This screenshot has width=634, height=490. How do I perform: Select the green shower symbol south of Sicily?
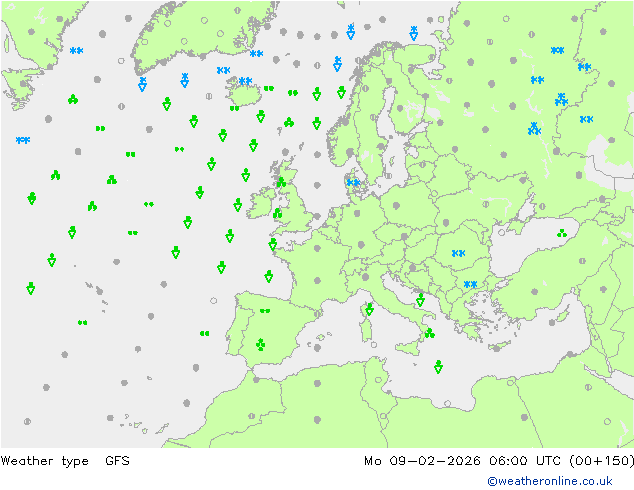click(438, 367)
